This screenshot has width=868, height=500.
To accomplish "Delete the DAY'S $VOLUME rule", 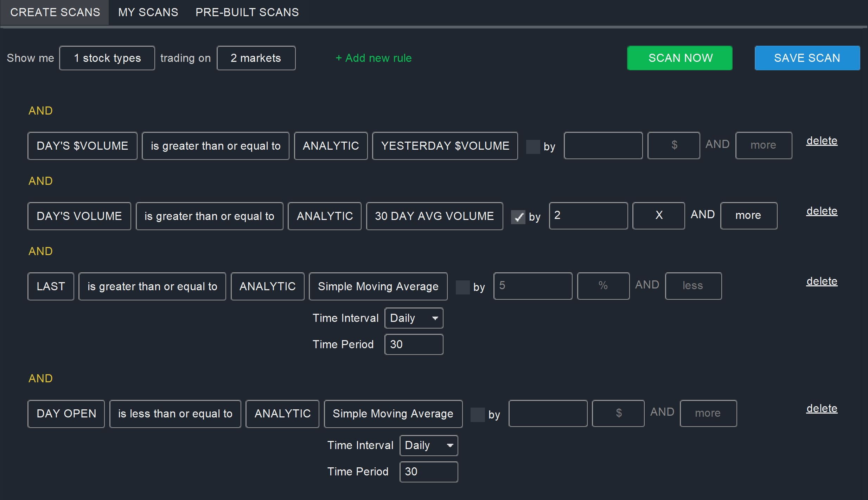I will pyautogui.click(x=822, y=141).
